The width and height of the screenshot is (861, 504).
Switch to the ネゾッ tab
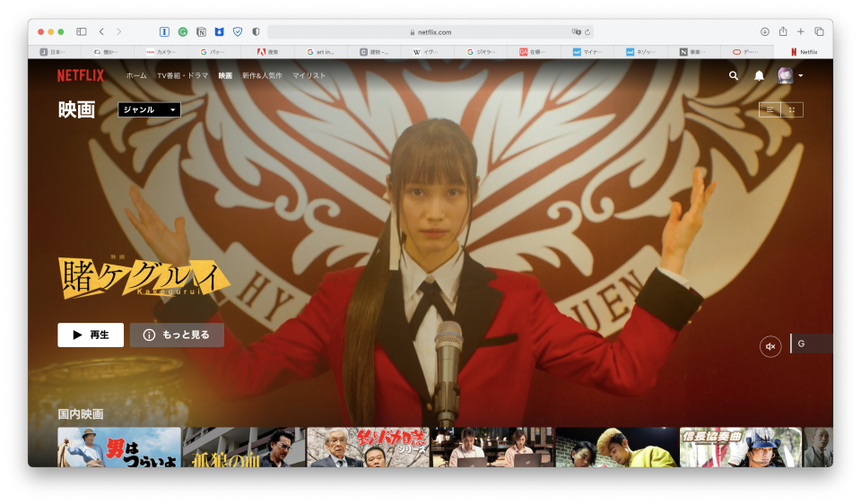point(640,52)
